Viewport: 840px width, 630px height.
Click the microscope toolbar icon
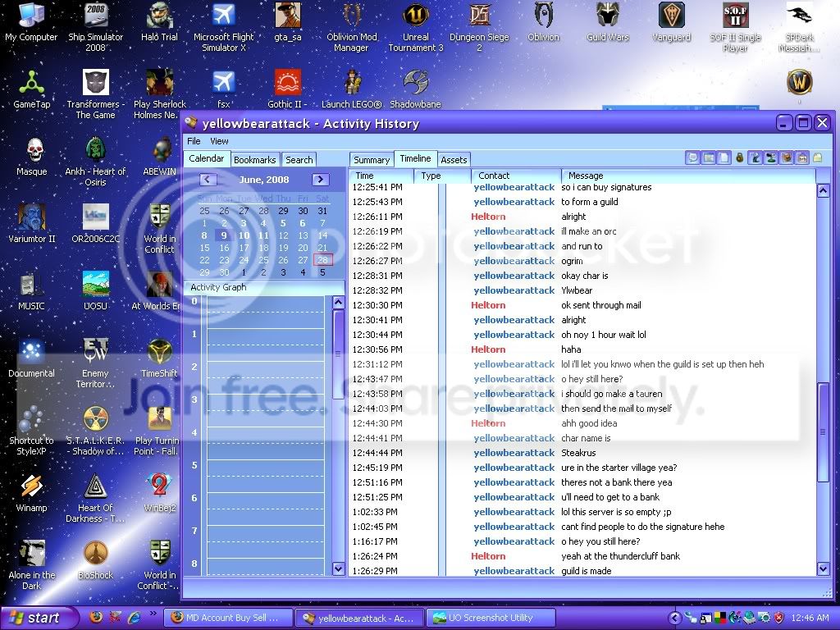point(756,158)
